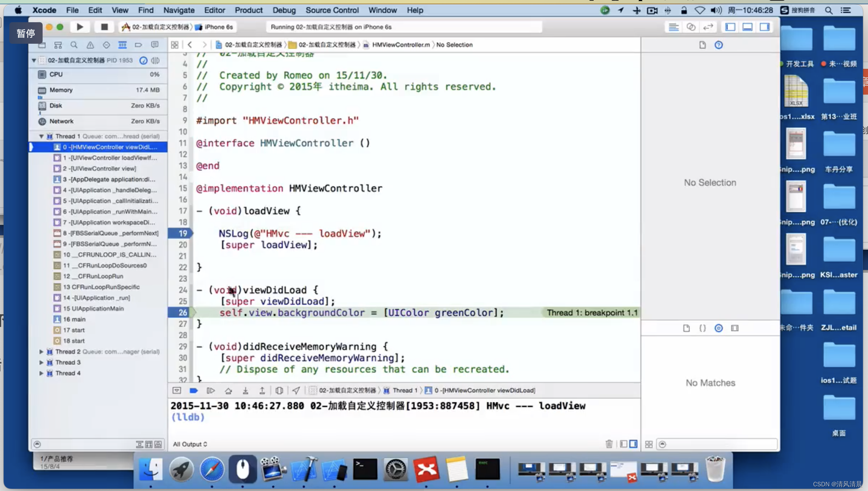The image size is (868, 491).
Task: Toggle breakpoints activation in debug bar
Action: [x=194, y=390]
